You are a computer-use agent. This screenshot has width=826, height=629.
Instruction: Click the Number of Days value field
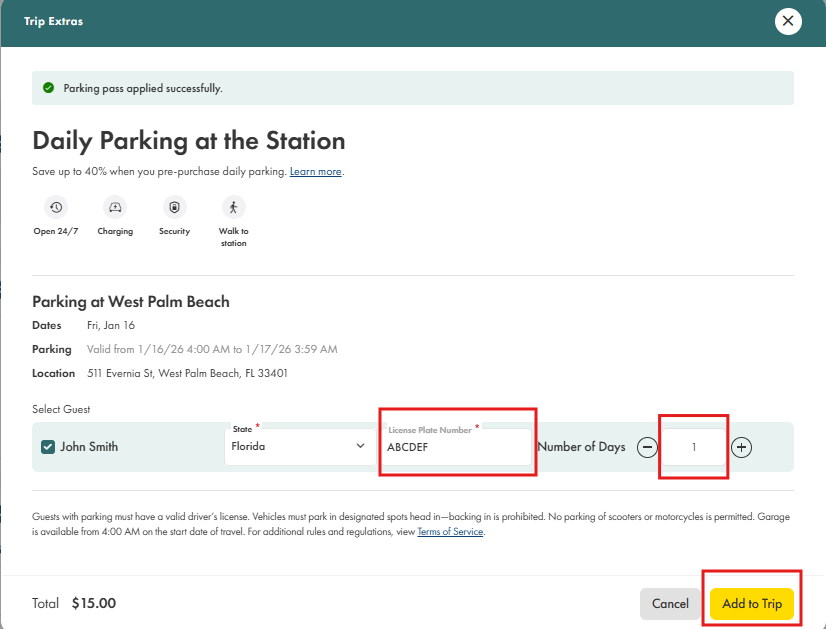694,447
